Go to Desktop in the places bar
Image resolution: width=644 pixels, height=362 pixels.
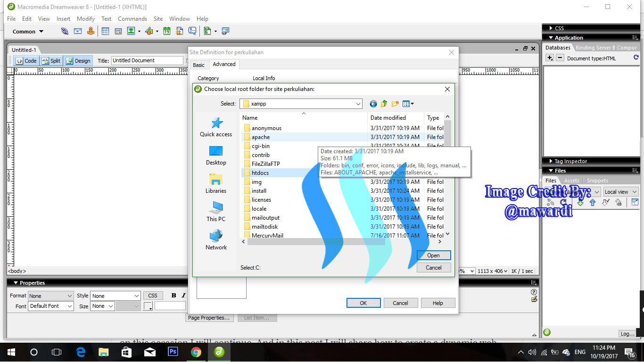[x=216, y=156]
